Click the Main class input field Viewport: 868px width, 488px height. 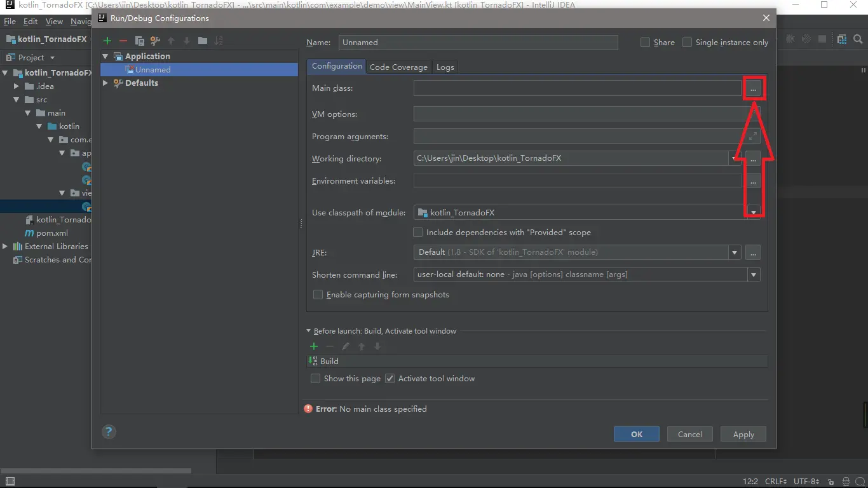pyautogui.click(x=578, y=88)
